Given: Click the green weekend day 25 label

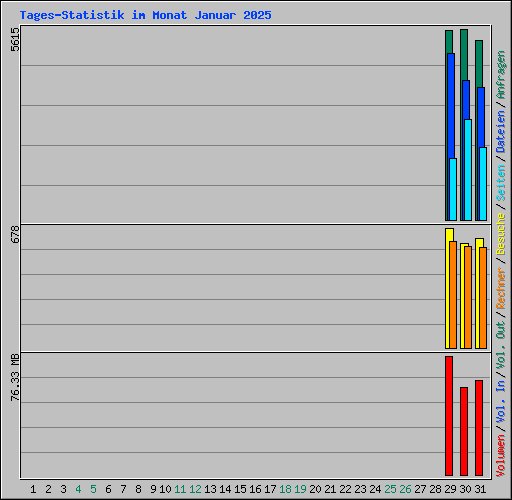Looking at the screenshot, I should pyautogui.click(x=390, y=489).
